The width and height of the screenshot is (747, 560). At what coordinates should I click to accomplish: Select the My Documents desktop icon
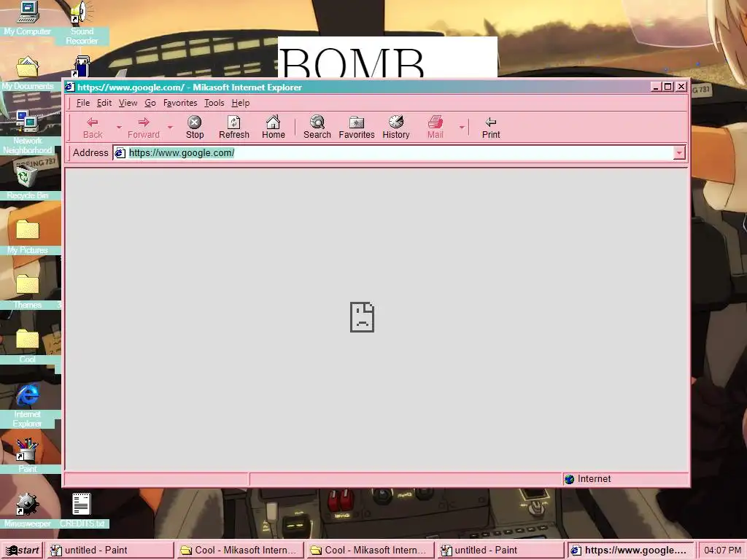27,74
